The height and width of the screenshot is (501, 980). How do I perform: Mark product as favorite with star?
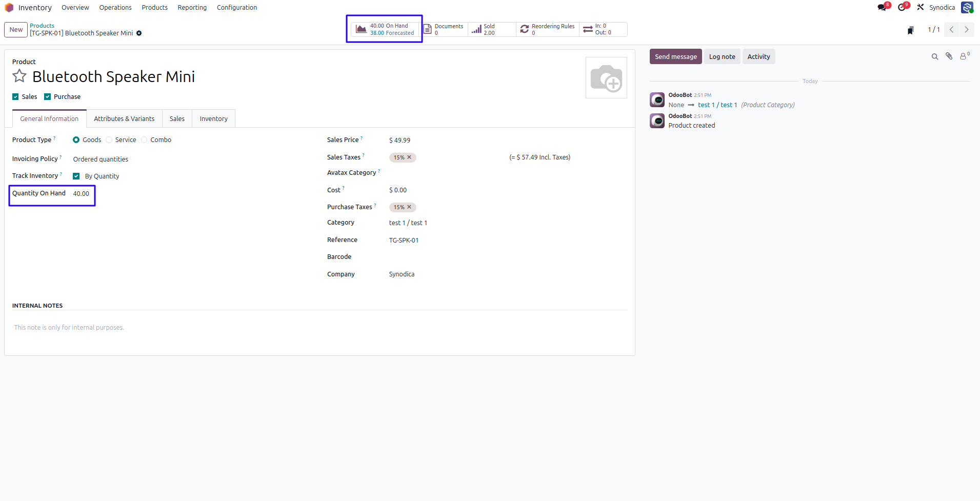coord(19,76)
